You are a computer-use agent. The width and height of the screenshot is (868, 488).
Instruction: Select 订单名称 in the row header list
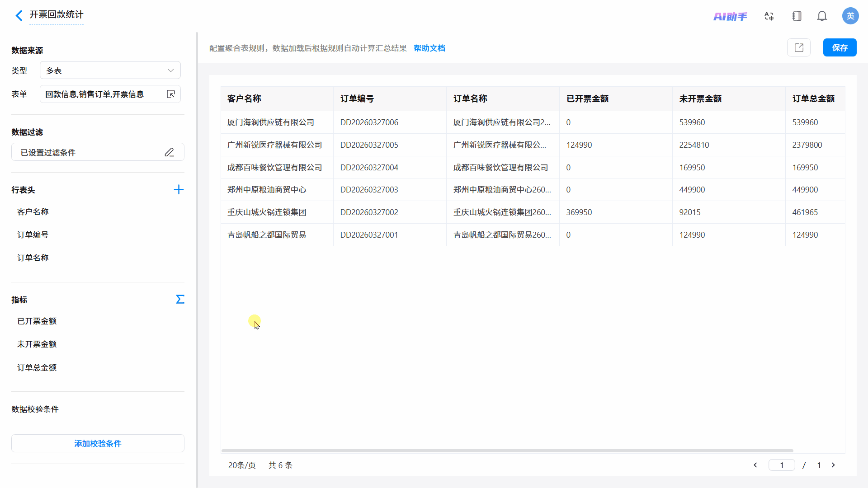(x=33, y=258)
